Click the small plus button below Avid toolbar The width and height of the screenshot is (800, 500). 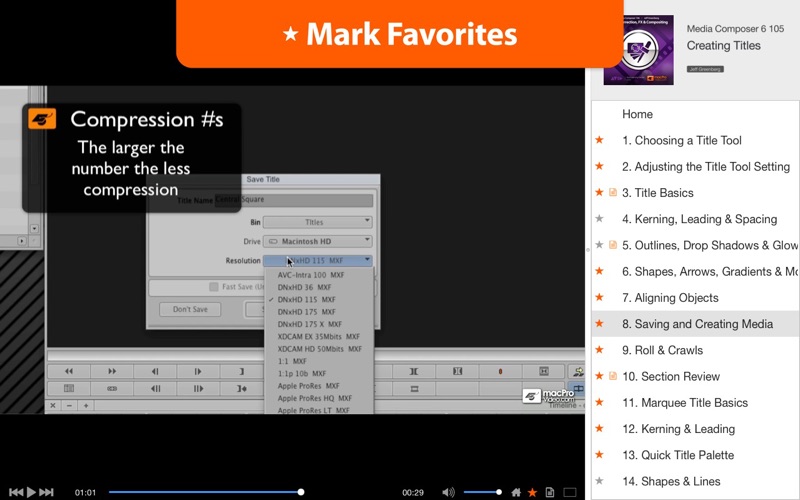86,406
